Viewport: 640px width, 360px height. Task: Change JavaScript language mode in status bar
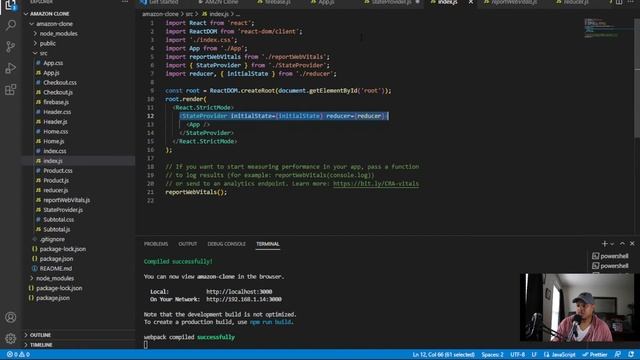click(x=560, y=354)
